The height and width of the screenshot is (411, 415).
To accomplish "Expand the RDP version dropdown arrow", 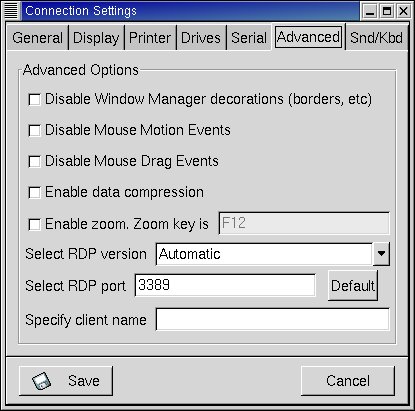I will (x=381, y=254).
